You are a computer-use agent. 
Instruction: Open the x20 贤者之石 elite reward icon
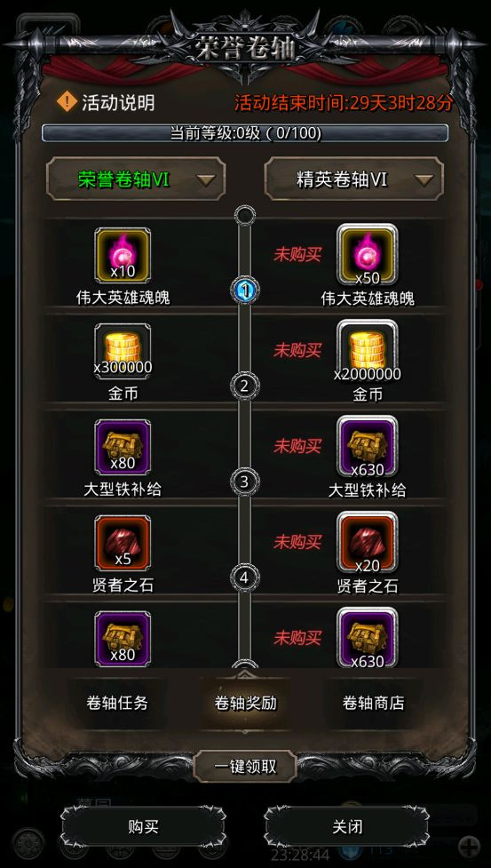coord(368,543)
